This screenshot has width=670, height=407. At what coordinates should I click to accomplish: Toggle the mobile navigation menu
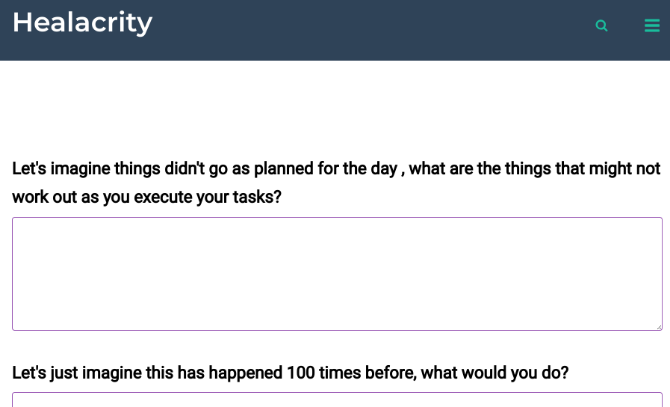point(652,26)
